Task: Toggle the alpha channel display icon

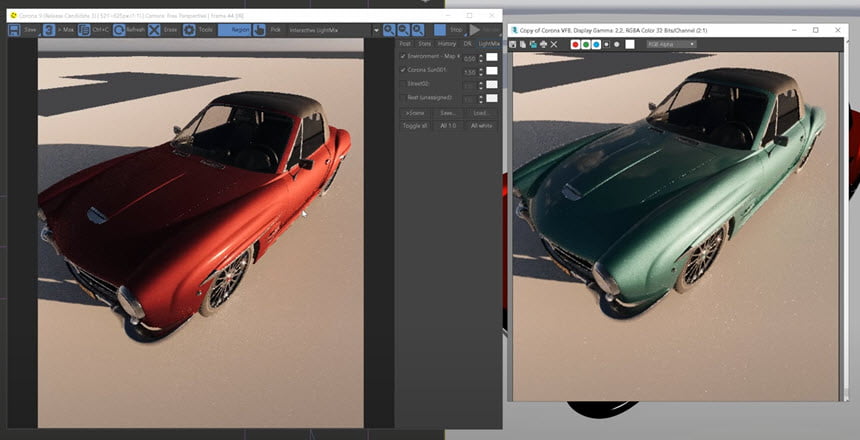Action: [606, 44]
